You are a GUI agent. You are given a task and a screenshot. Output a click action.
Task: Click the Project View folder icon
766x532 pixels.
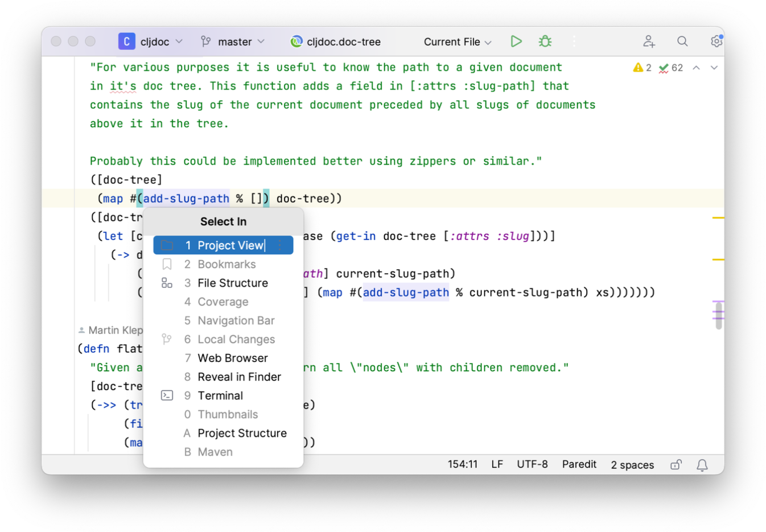167,245
